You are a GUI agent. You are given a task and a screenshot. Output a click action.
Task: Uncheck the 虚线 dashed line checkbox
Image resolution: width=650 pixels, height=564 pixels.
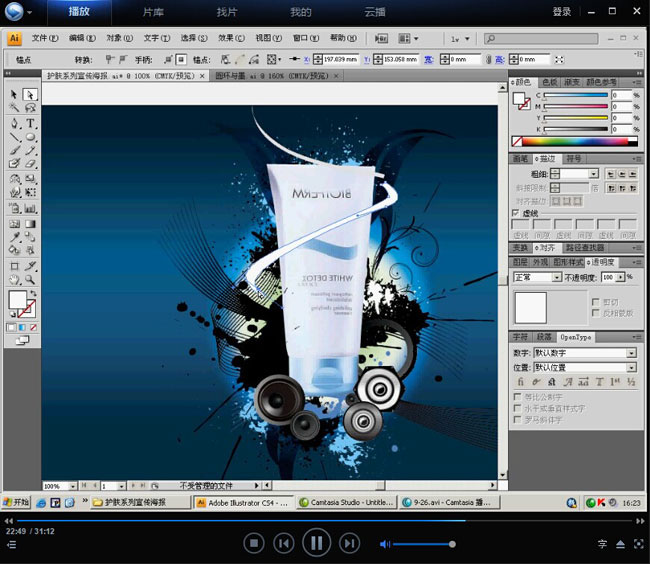click(515, 213)
